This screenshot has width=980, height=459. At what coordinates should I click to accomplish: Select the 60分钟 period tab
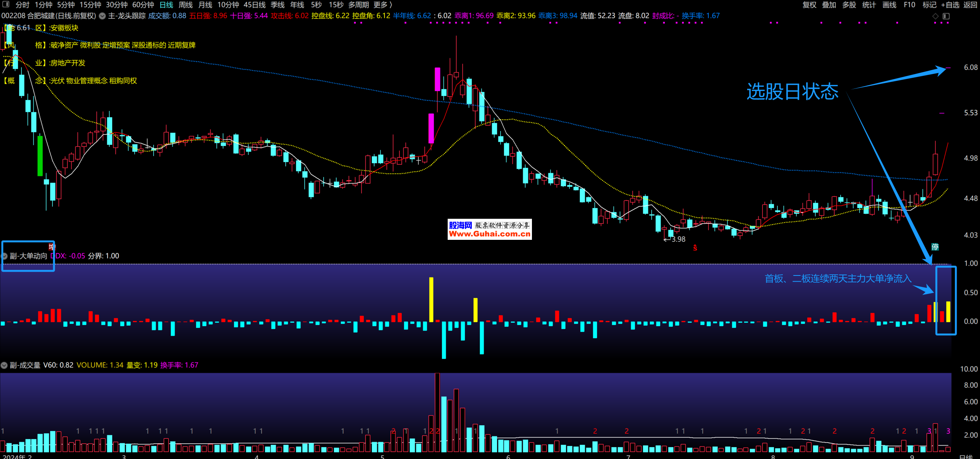click(143, 5)
